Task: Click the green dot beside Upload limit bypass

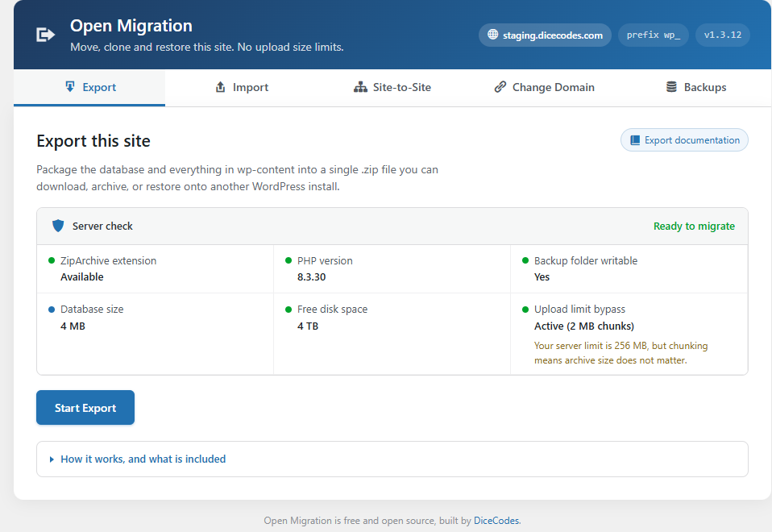Action: [525, 310]
